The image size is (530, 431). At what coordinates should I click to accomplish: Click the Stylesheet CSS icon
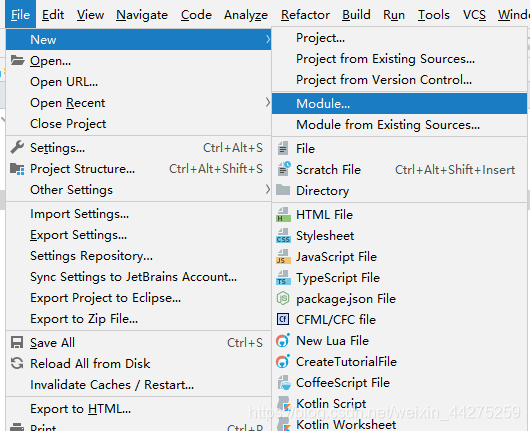pos(283,236)
